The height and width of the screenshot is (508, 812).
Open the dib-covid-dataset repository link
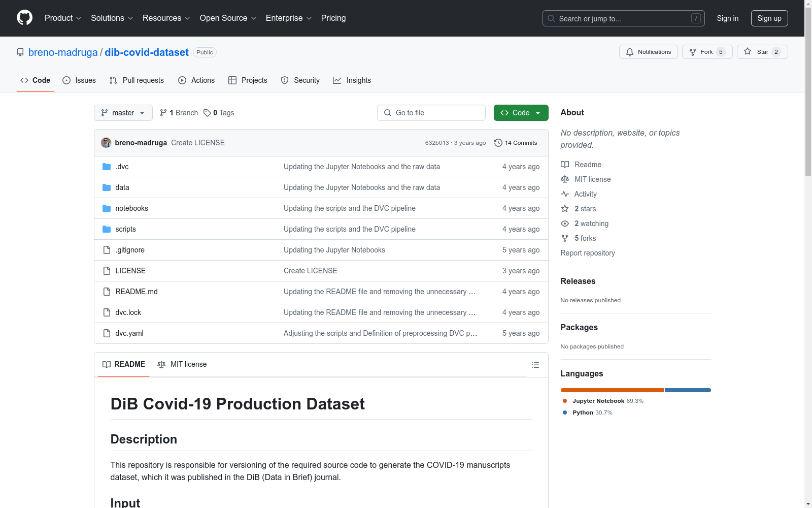click(x=147, y=52)
